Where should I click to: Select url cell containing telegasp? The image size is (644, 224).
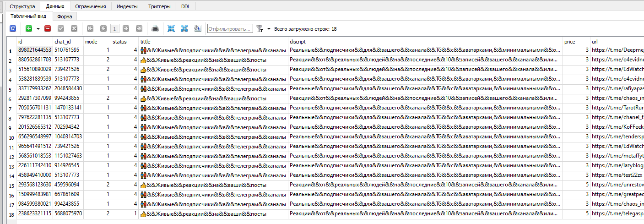617,213
